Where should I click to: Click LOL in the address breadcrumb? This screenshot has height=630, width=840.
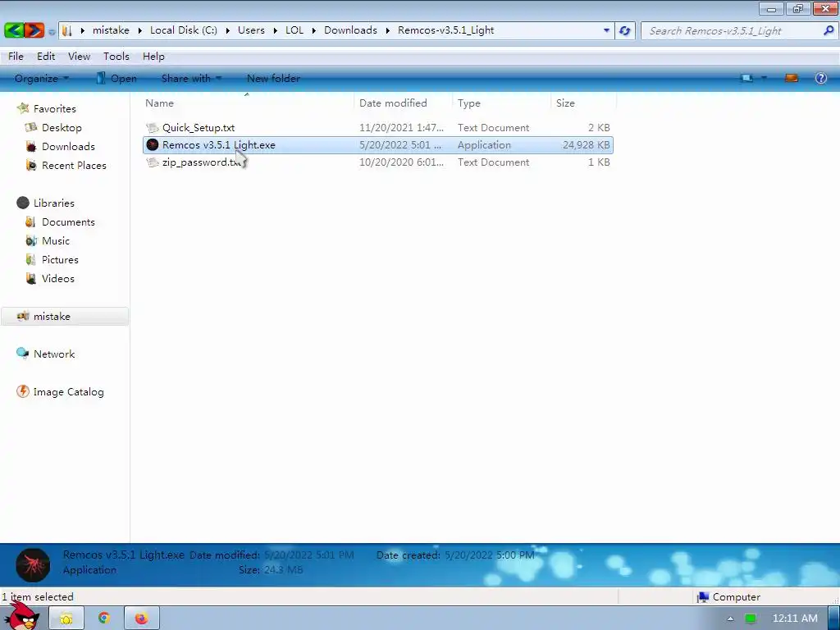(x=294, y=30)
